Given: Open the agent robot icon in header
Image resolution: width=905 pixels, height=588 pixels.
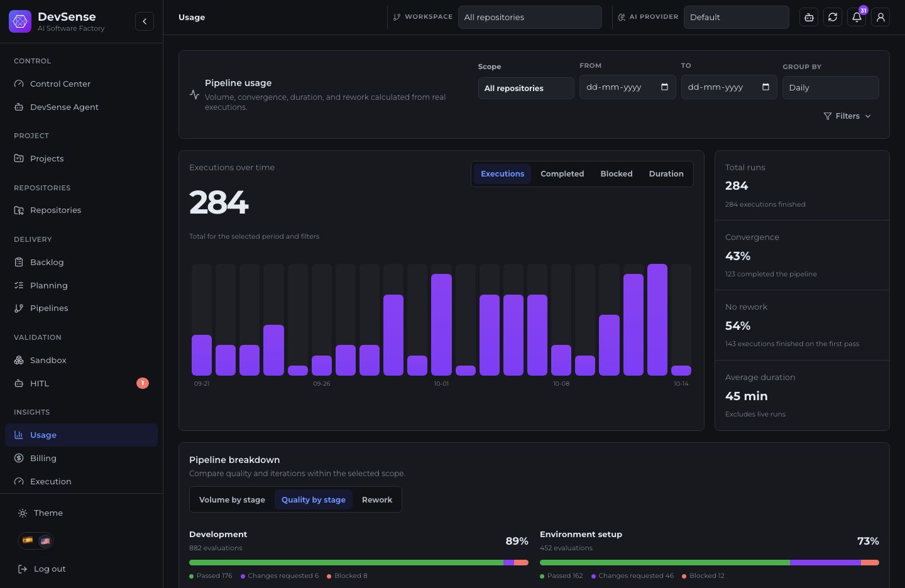Looking at the screenshot, I should (x=809, y=18).
